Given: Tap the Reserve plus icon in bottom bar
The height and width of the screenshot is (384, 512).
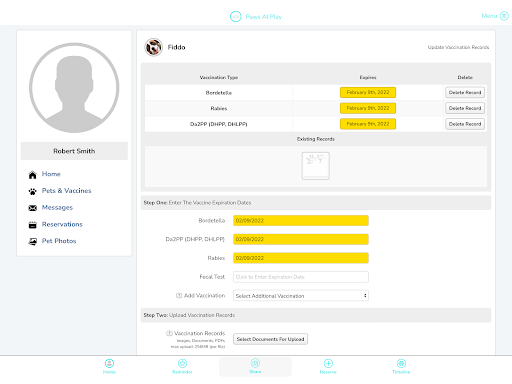Looking at the screenshot, I should pyautogui.click(x=328, y=363).
